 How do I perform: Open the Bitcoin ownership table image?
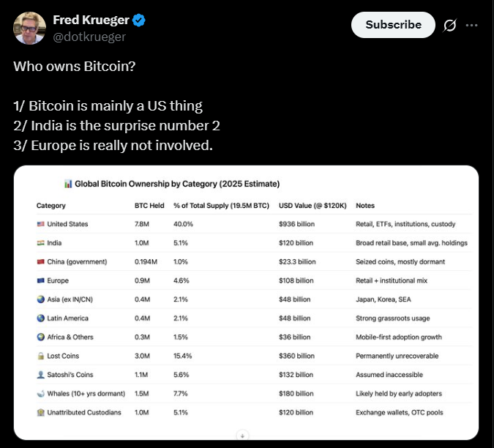[246, 303]
